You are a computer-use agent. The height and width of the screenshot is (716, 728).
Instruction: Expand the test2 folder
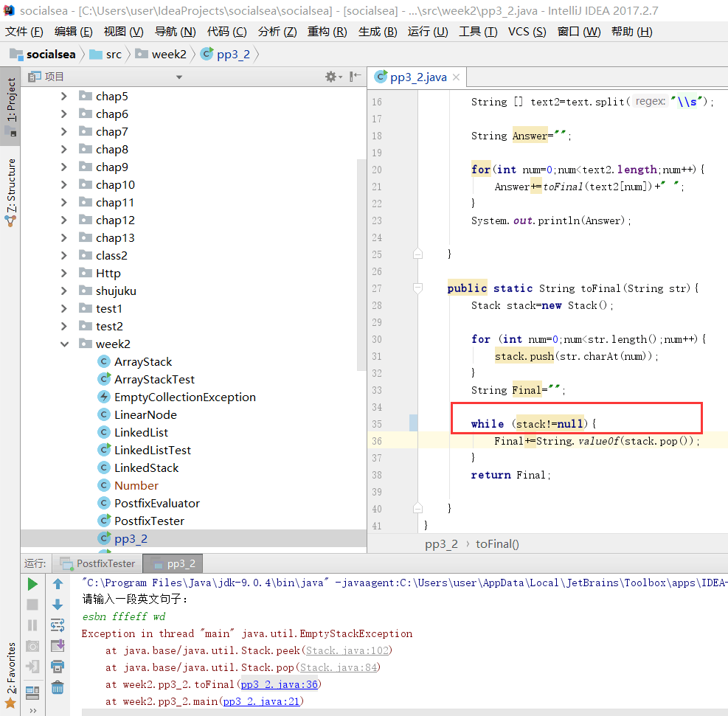[64, 326]
